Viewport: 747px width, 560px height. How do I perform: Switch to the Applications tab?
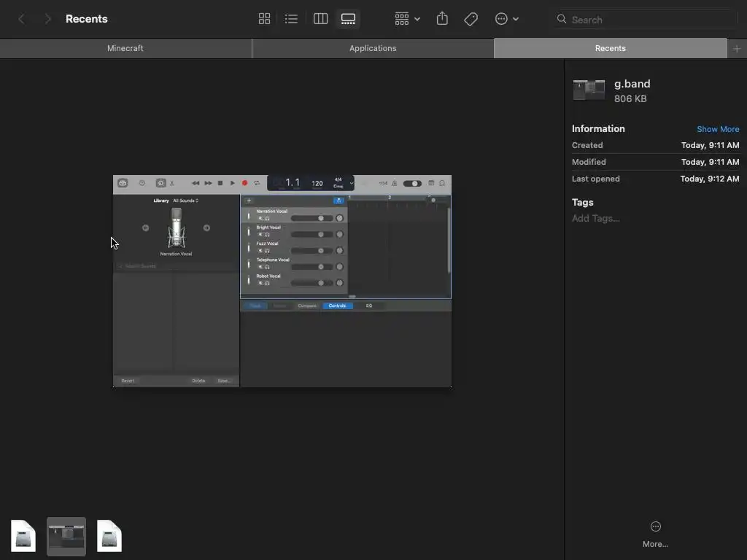(373, 48)
